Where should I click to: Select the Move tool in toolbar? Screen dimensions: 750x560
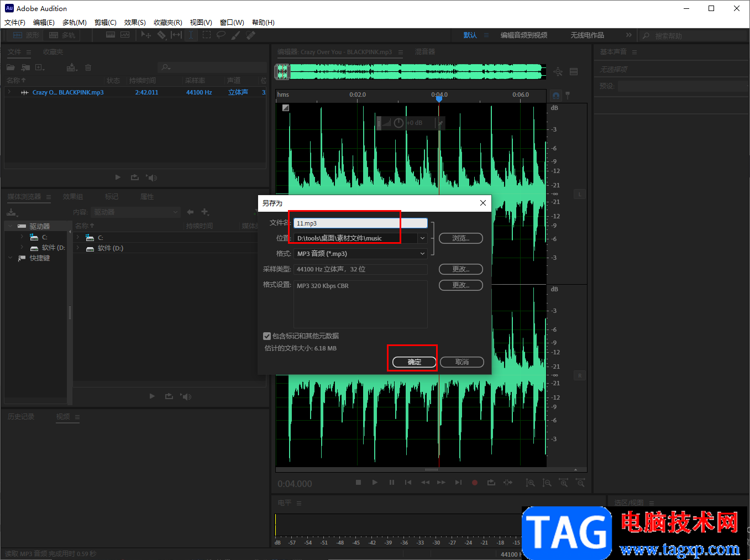point(146,35)
